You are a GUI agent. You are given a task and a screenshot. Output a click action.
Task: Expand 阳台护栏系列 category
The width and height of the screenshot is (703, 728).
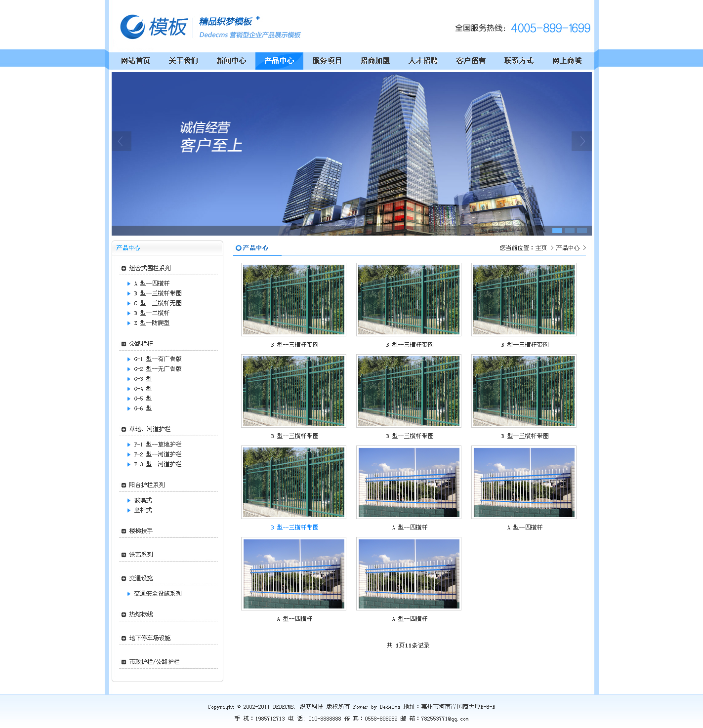tap(147, 485)
